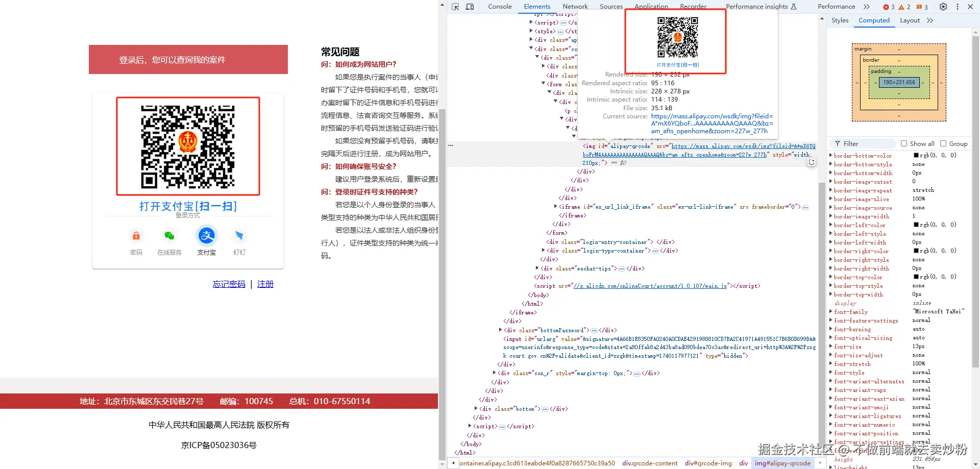The width and height of the screenshot is (980, 469).
Task: Expand the font-family computed property
Action: tap(831, 311)
